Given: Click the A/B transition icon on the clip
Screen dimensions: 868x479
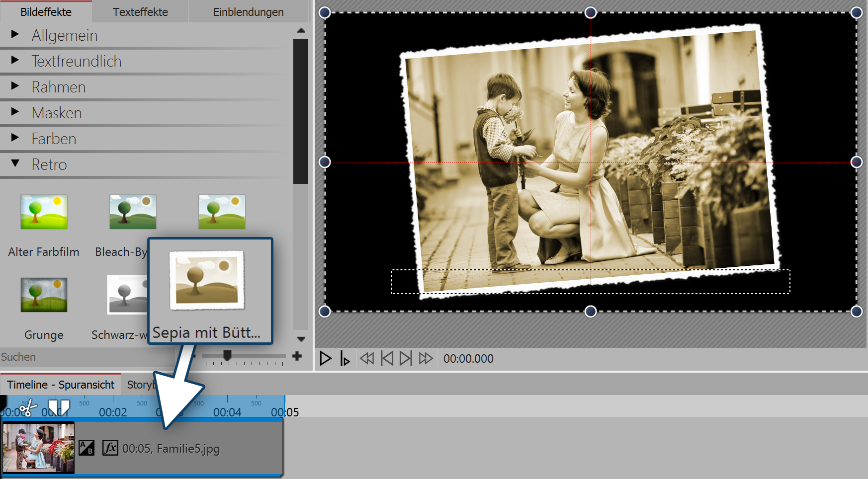Looking at the screenshot, I should (87, 448).
